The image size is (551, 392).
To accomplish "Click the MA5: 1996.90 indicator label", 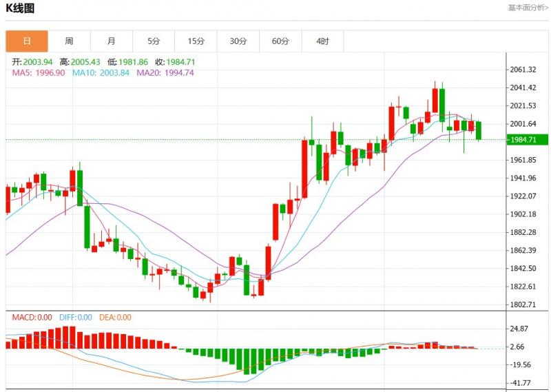I will tap(39, 72).
